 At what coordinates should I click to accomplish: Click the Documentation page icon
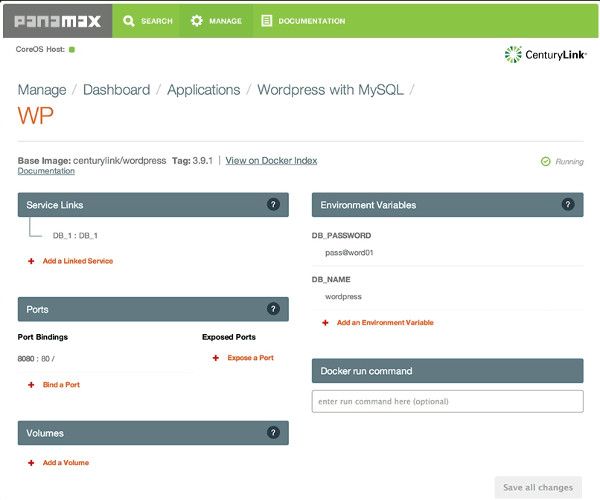pos(266,21)
